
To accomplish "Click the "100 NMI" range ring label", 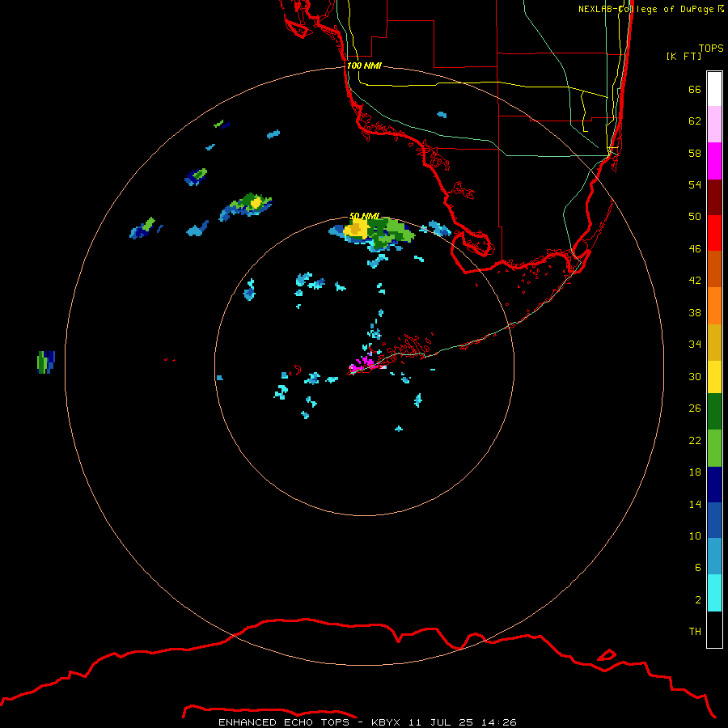I will [364, 66].
